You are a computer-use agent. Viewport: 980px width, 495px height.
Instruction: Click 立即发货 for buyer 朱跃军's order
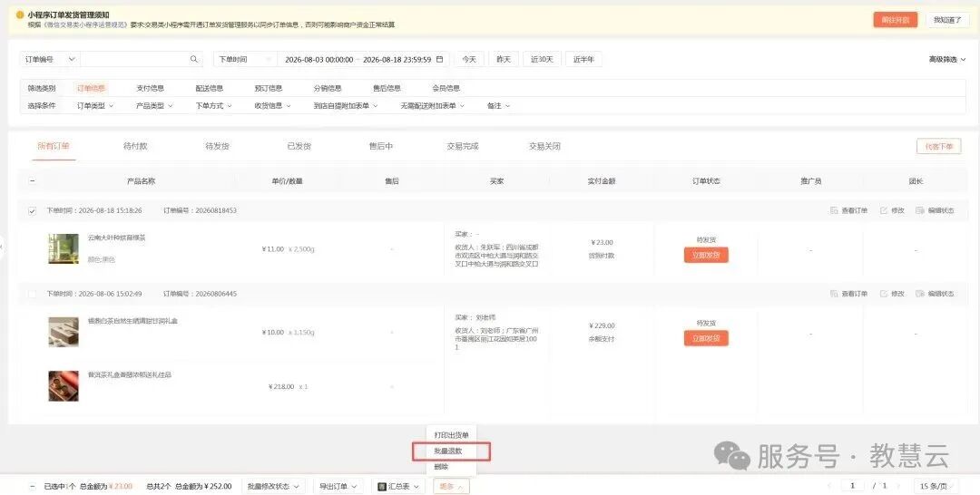(x=706, y=256)
